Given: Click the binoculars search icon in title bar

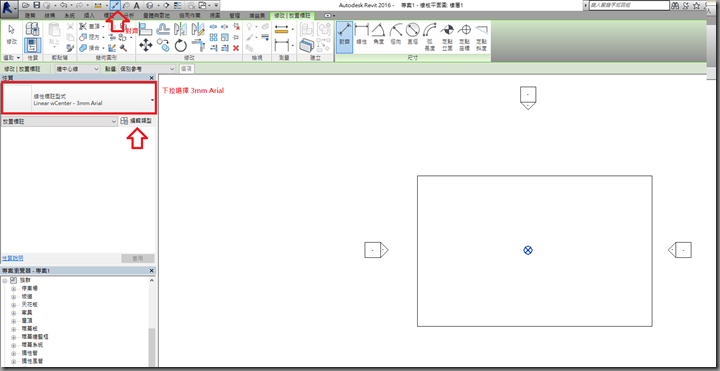Looking at the screenshot, I should [x=675, y=6].
